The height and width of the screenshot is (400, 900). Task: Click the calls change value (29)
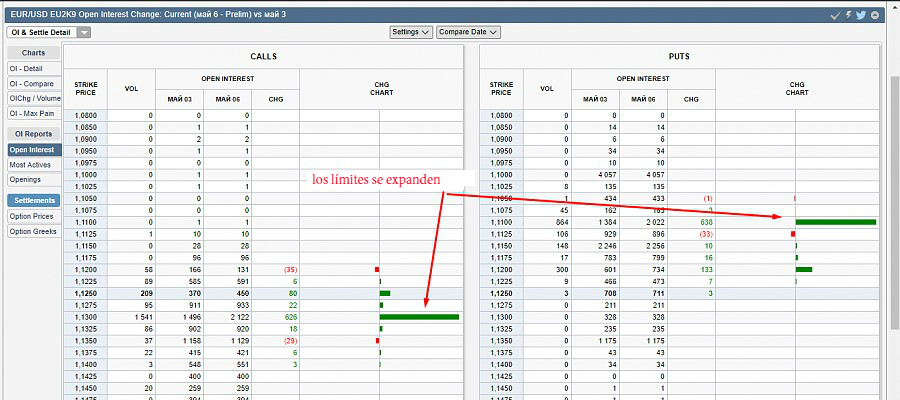[x=289, y=341]
